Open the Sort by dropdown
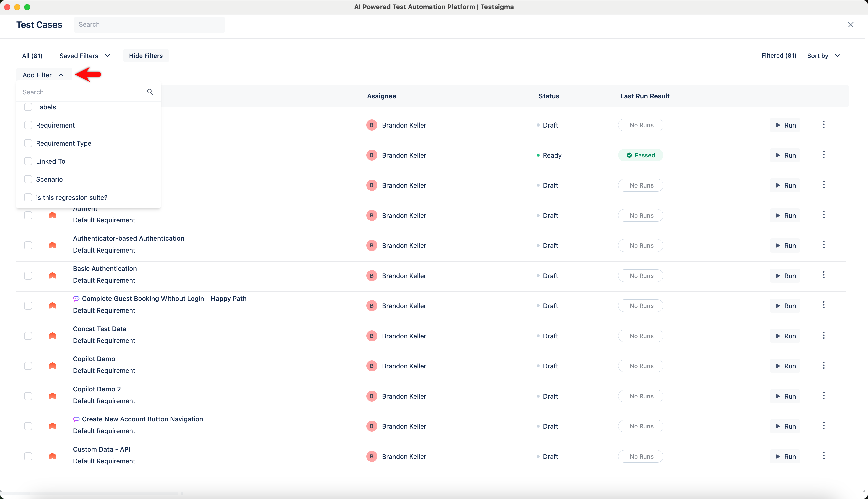 pyautogui.click(x=823, y=55)
